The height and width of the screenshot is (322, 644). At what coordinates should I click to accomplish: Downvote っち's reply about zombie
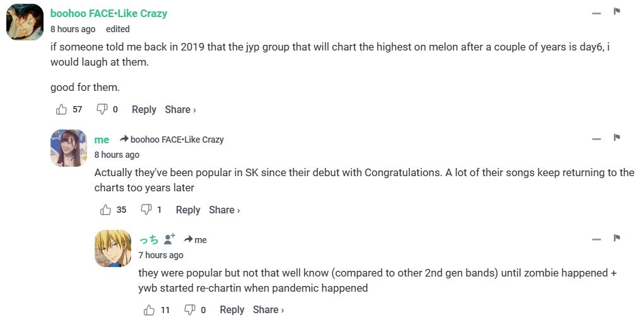[x=190, y=309]
